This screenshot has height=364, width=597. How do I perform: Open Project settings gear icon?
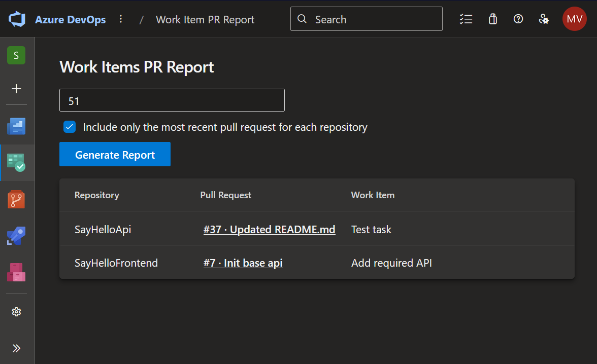pyautogui.click(x=16, y=312)
